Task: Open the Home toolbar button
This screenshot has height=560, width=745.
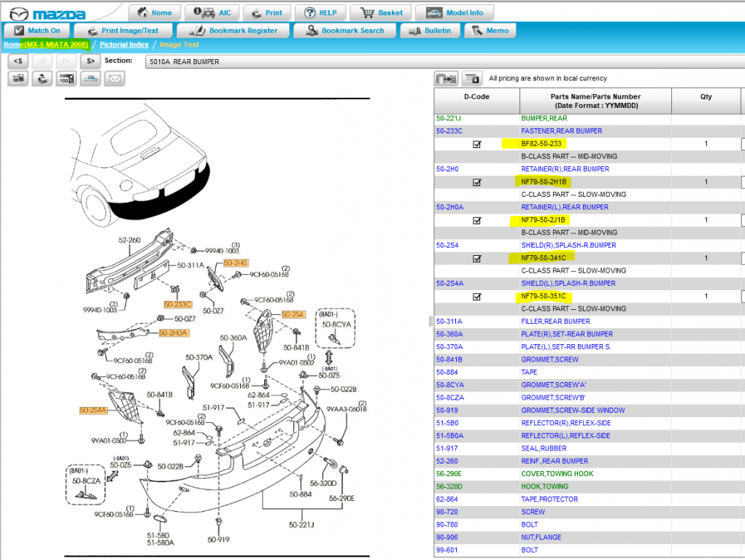Action: click(155, 13)
